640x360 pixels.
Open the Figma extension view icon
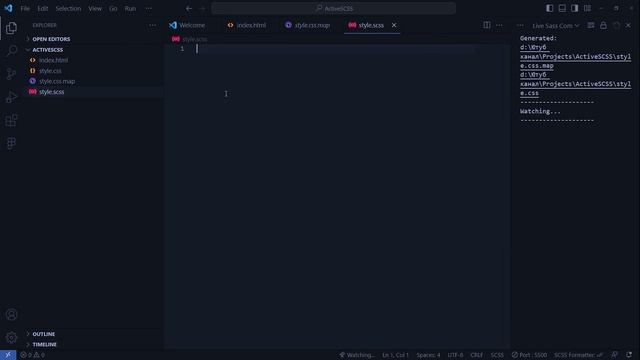pos(11,143)
